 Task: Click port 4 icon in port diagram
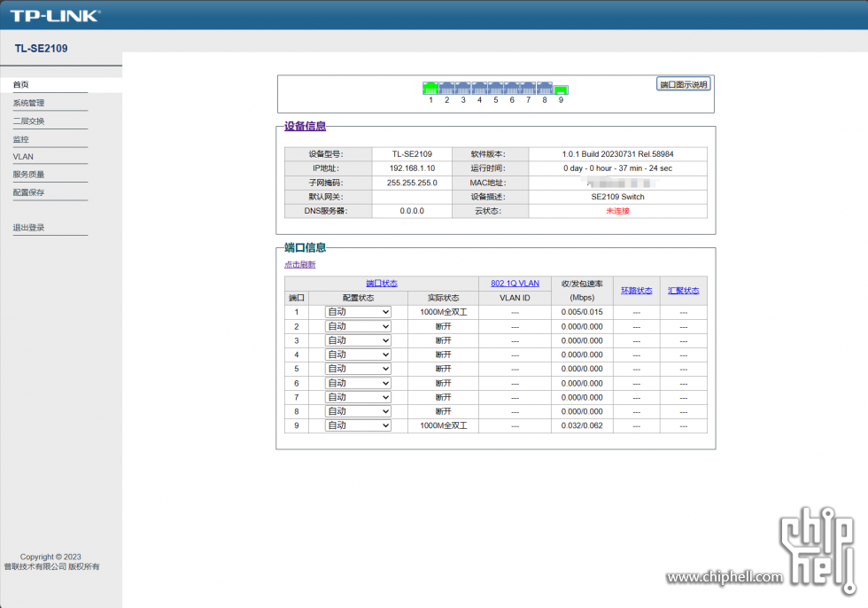click(x=479, y=88)
